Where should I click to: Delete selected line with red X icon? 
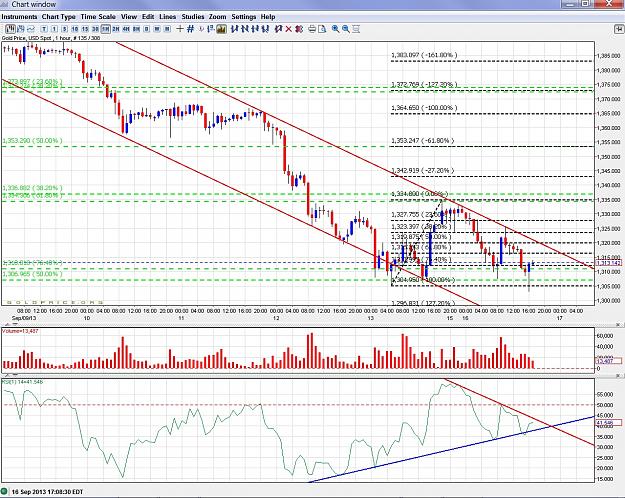pos(289,29)
